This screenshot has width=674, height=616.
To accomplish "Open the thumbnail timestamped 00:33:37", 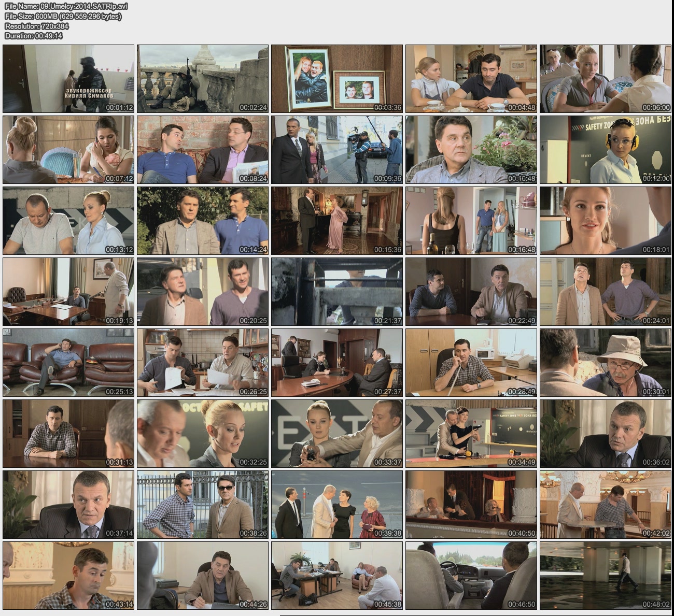I will [337, 434].
